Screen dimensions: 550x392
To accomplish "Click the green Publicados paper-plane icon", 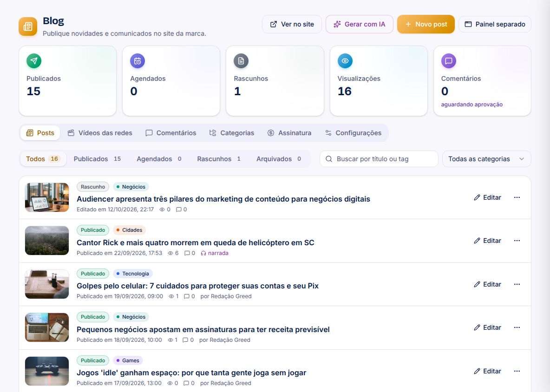I will (x=33, y=61).
